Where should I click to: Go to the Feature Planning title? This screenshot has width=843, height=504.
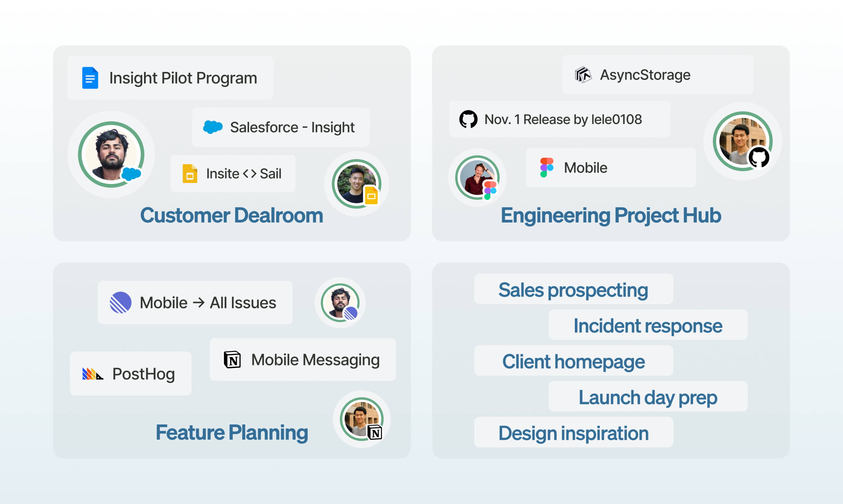[231, 432]
